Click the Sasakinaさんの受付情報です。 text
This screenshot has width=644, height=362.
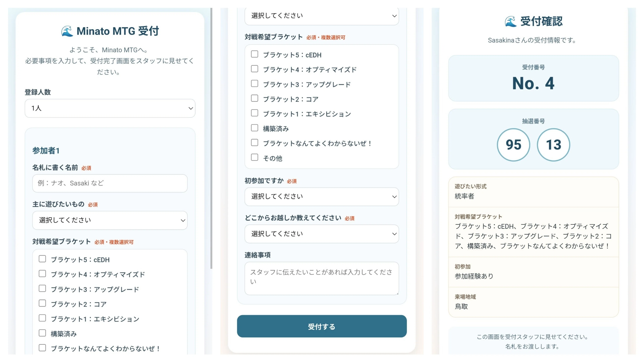pyautogui.click(x=532, y=40)
